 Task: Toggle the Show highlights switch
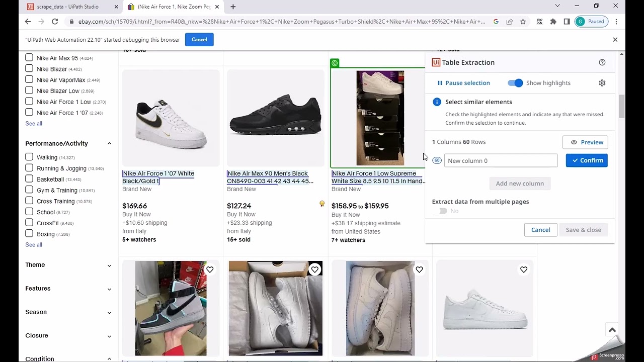pyautogui.click(x=515, y=83)
